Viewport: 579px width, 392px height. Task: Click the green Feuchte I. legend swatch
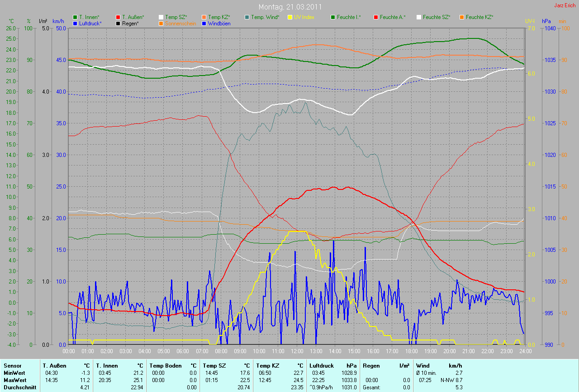(x=333, y=17)
